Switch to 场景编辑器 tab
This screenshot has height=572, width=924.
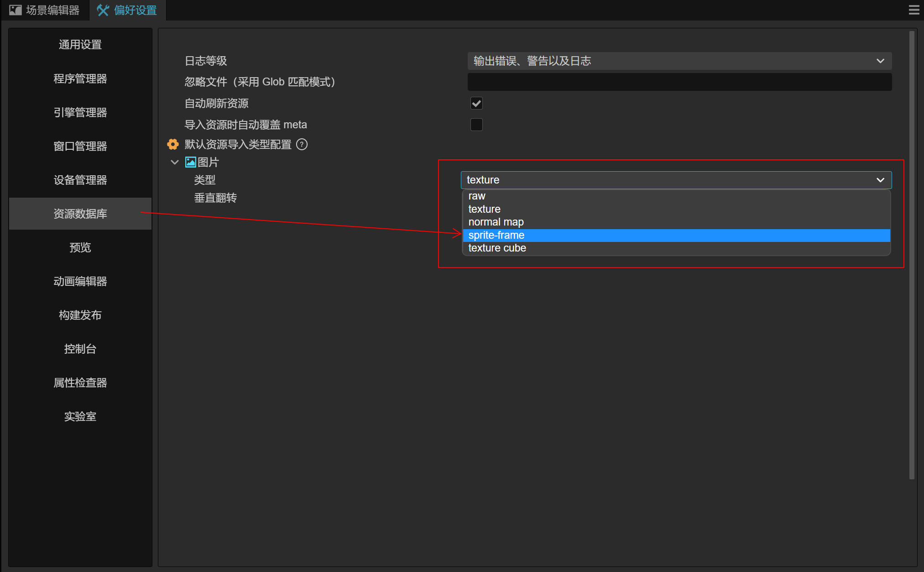click(x=45, y=10)
